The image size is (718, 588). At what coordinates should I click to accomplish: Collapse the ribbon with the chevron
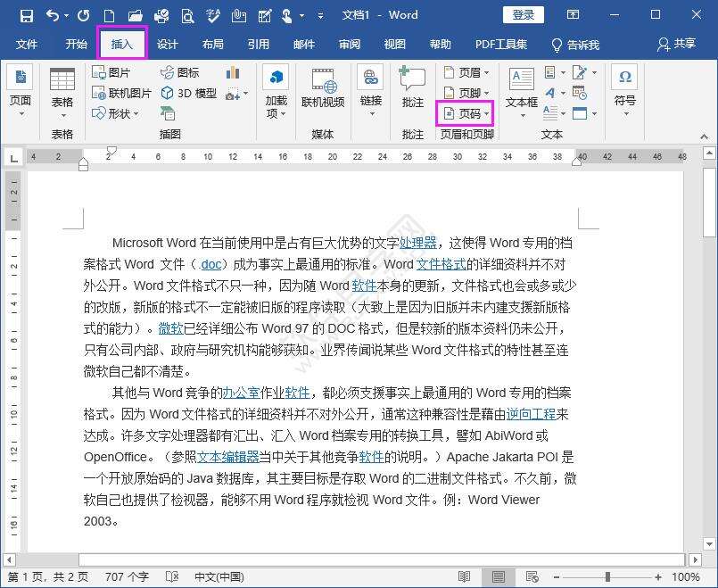tap(705, 137)
